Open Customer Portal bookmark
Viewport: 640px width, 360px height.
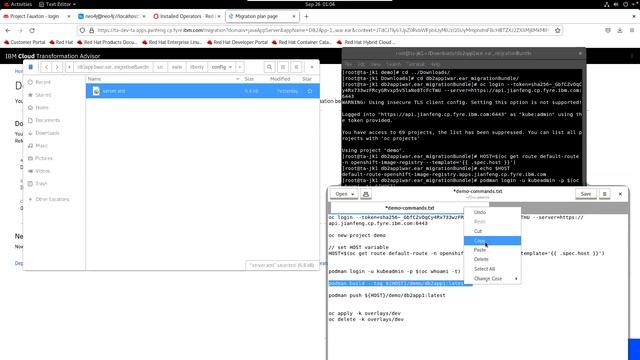tap(24, 42)
